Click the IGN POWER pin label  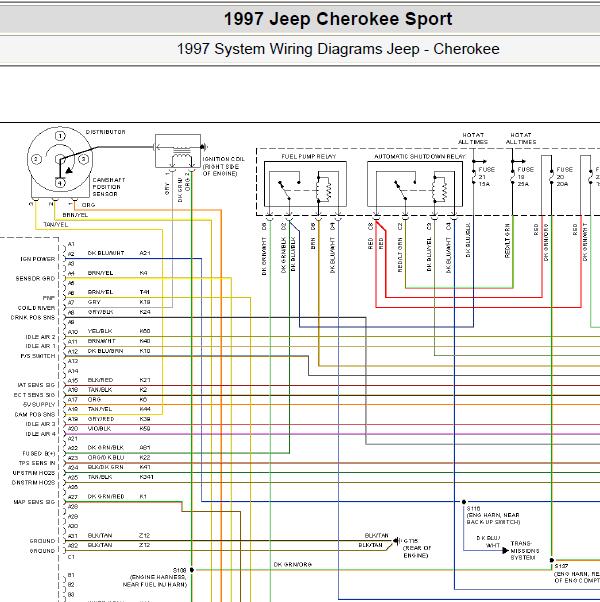coord(38,259)
